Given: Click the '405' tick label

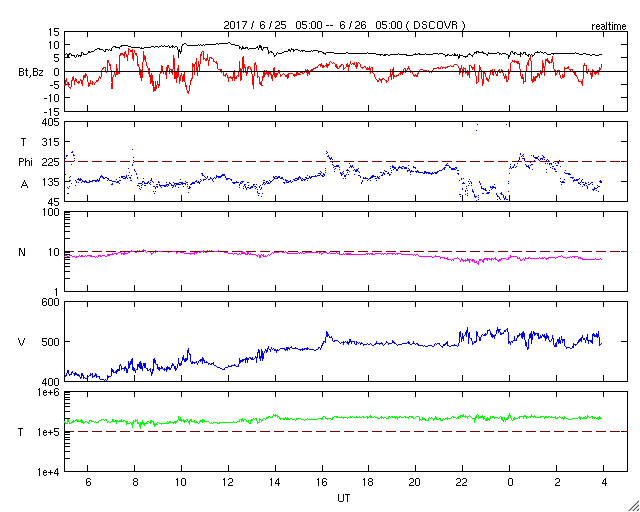Looking at the screenshot, I should 51,122.
